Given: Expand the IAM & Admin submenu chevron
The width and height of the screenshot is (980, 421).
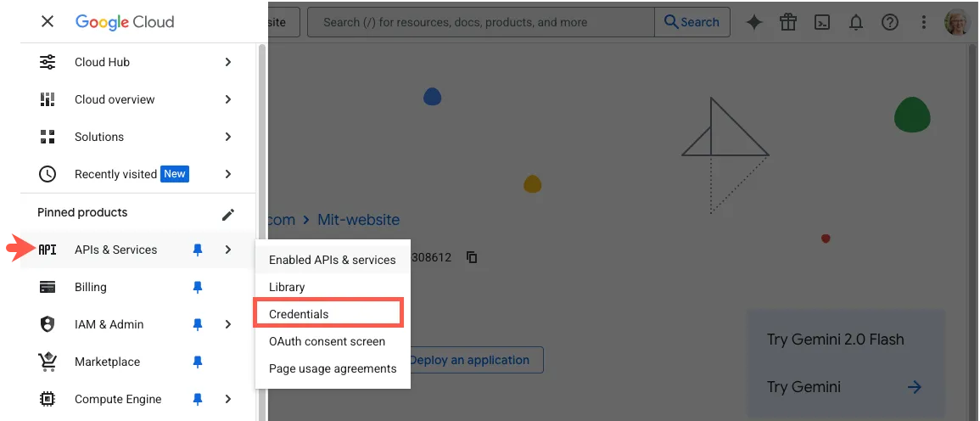Looking at the screenshot, I should [227, 324].
